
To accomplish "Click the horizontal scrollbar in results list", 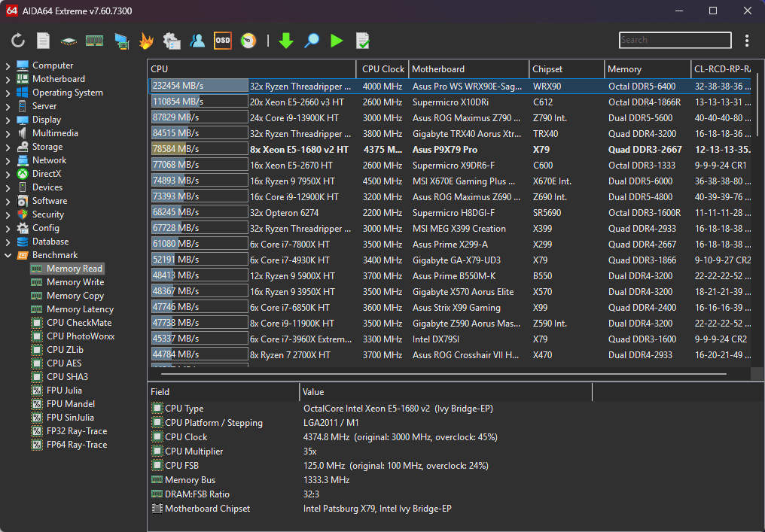I will click(x=444, y=373).
